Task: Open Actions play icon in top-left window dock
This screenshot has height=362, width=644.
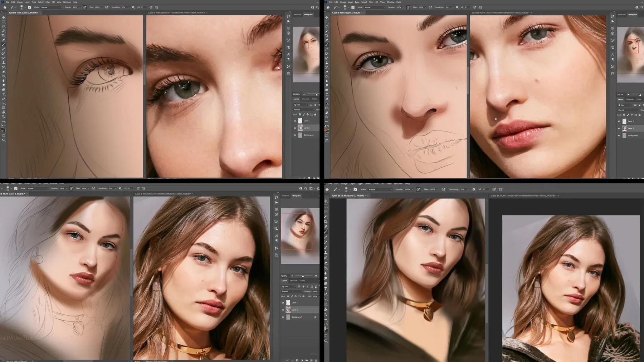Action: [288, 21]
